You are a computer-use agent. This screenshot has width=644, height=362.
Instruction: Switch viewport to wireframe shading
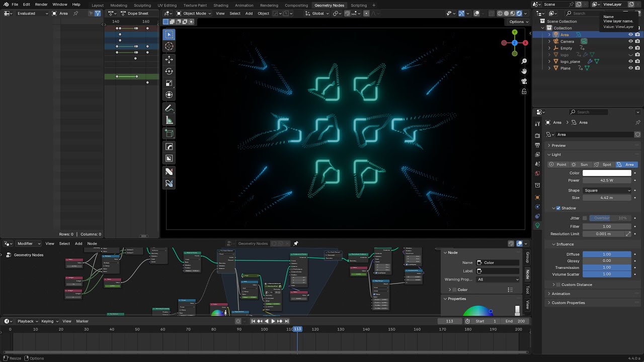(x=500, y=14)
